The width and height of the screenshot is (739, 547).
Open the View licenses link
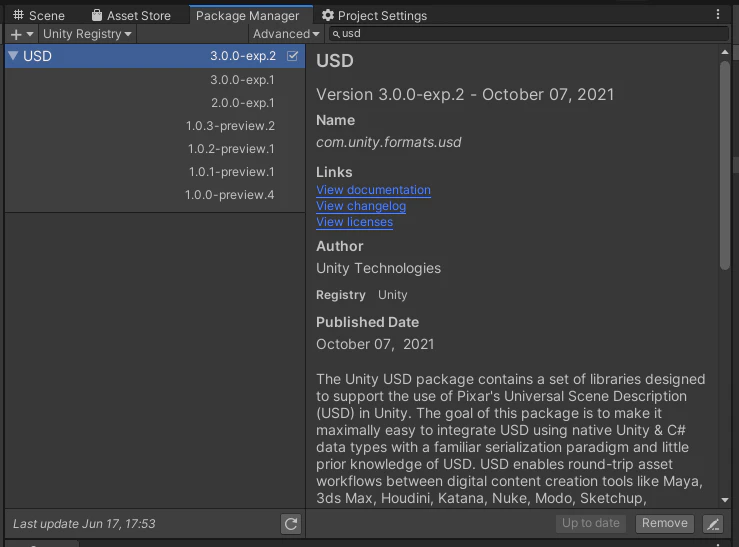pyautogui.click(x=354, y=222)
